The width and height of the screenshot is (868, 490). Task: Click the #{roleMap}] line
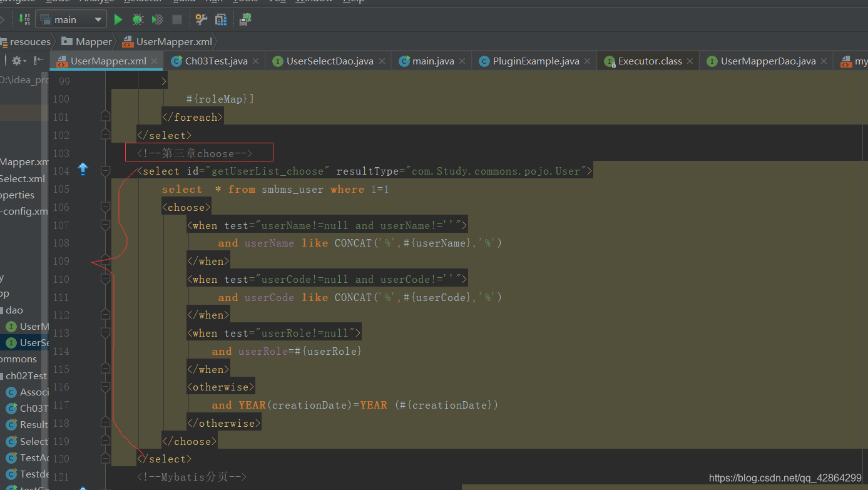tap(220, 99)
